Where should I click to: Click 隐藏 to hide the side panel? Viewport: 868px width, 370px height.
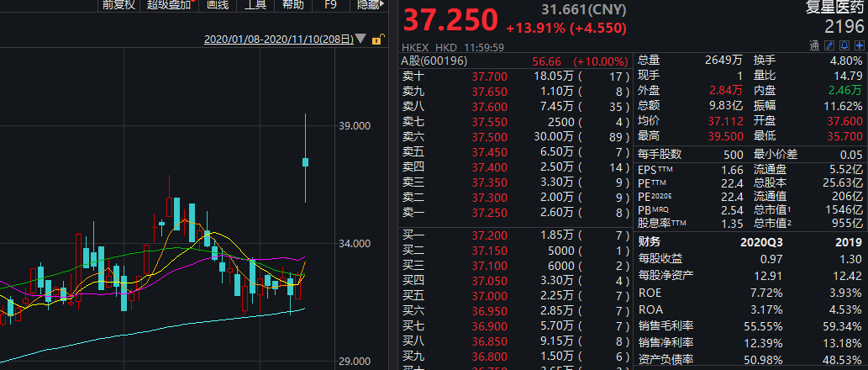point(371,5)
